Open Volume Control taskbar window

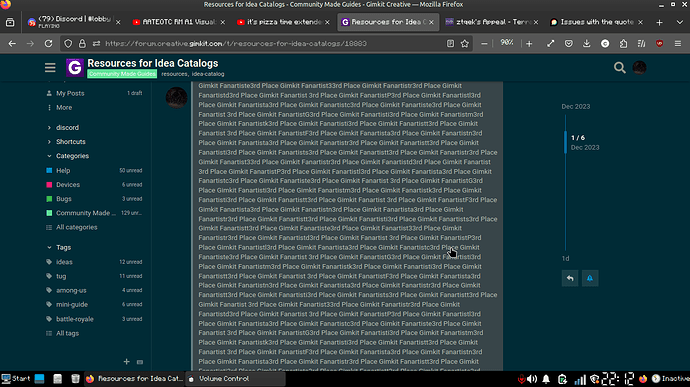coord(235,379)
